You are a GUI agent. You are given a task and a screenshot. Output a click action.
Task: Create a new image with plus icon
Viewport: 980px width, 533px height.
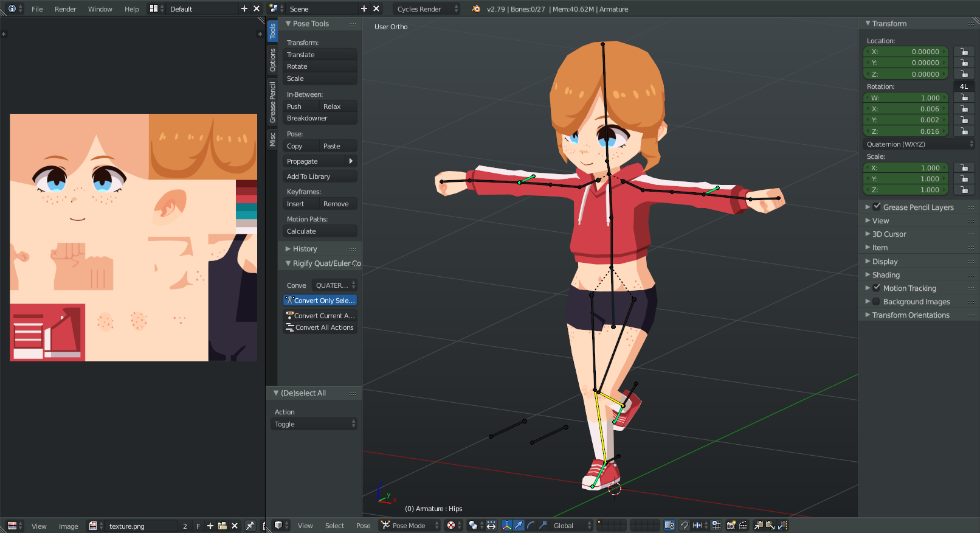pyautogui.click(x=210, y=526)
